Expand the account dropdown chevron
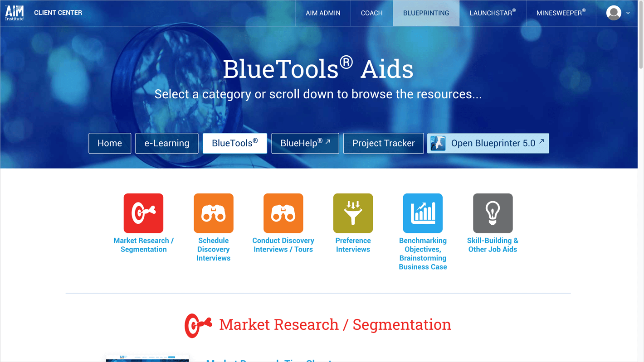 (x=628, y=13)
